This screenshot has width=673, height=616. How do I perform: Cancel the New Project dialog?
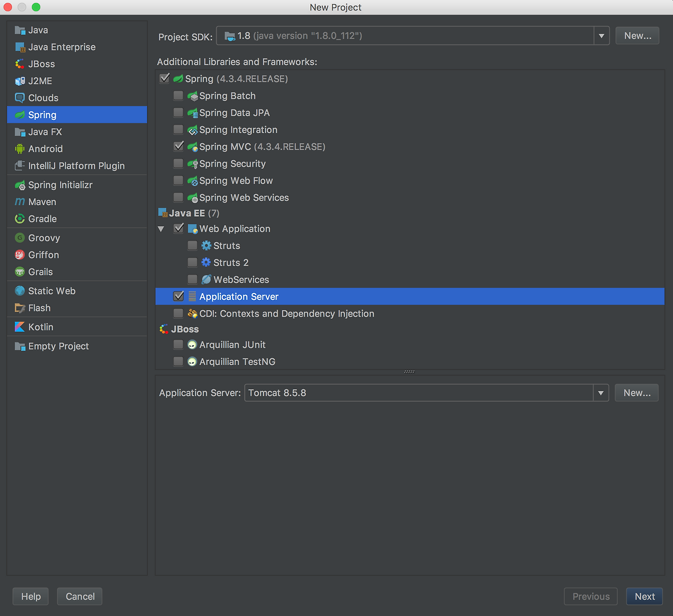tap(80, 597)
